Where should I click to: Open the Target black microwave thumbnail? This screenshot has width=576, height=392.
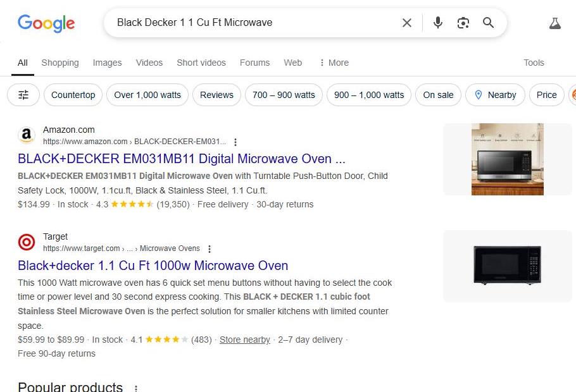[x=507, y=266]
